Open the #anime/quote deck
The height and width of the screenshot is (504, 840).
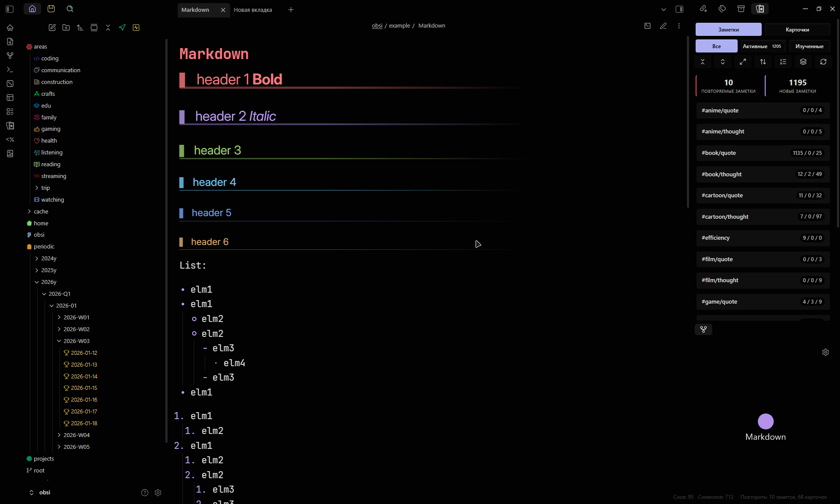[763, 110]
